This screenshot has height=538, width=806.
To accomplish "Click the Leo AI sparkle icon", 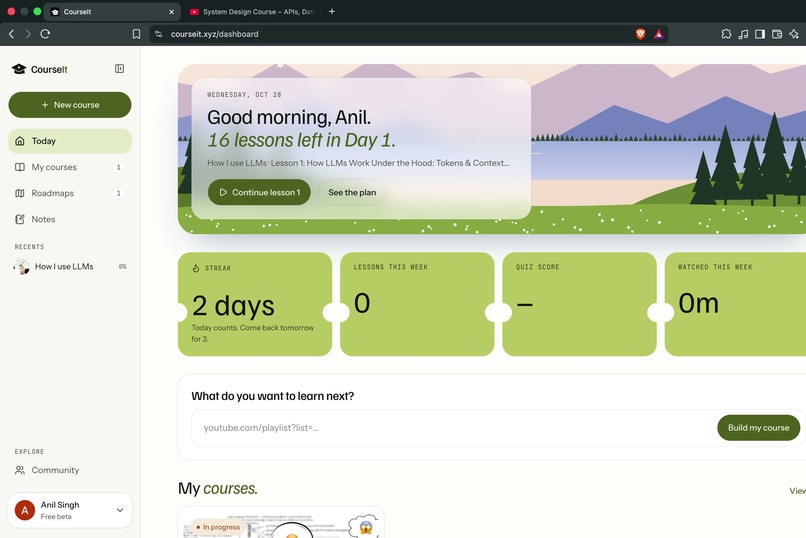I will click(x=794, y=34).
